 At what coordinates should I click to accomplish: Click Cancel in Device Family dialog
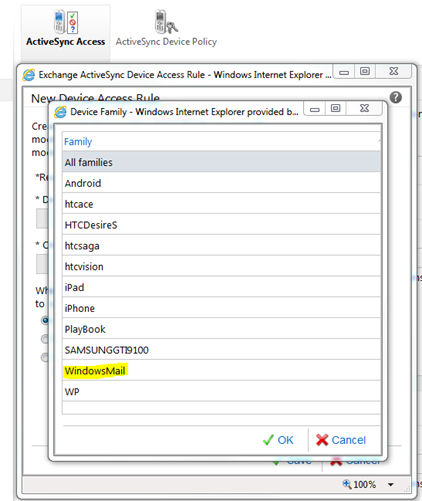[341, 440]
